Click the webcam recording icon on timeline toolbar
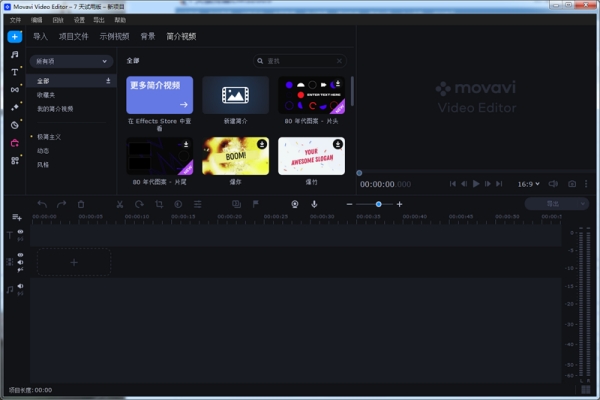Viewport: 600px width, 400px height. pos(295,204)
